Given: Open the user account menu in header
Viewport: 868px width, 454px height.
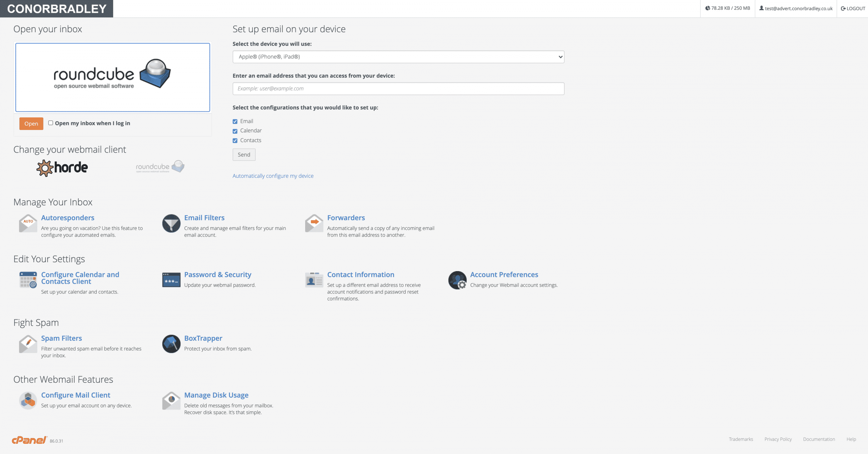Looking at the screenshot, I should pos(795,8).
